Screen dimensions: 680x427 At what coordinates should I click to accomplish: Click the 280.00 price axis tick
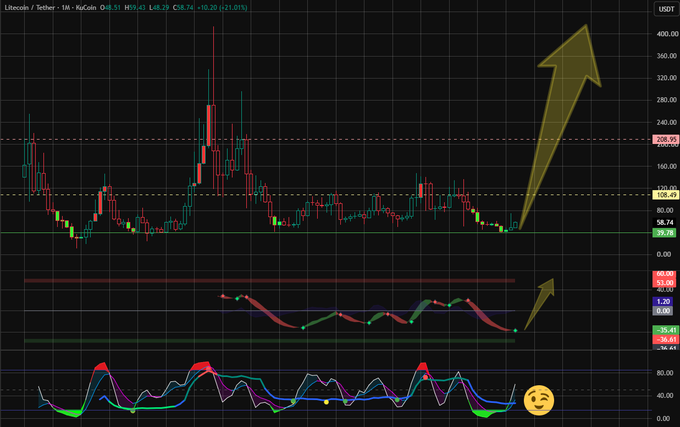point(667,100)
